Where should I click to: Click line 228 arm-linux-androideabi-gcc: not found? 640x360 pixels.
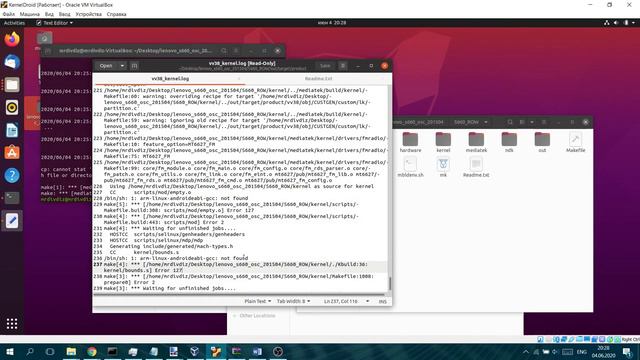tap(176, 198)
